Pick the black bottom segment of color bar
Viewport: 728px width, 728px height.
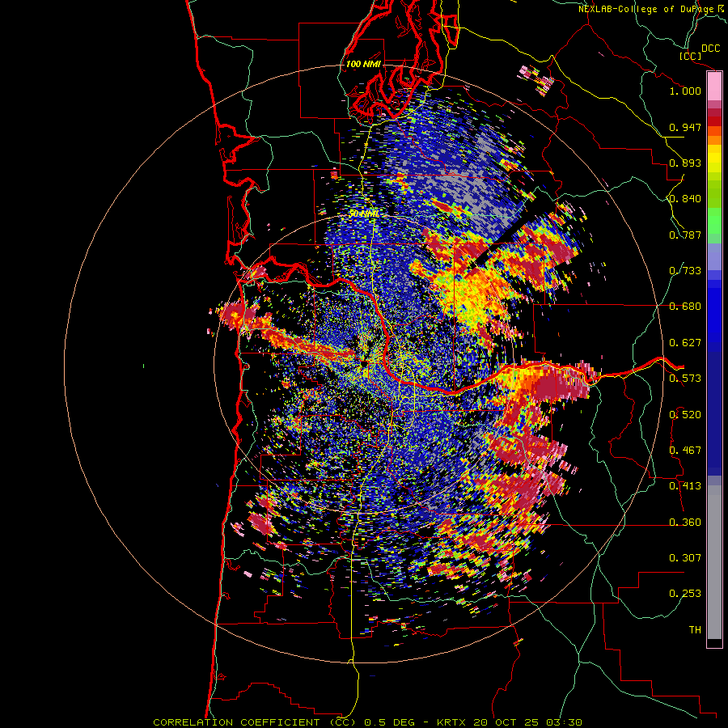[714, 642]
